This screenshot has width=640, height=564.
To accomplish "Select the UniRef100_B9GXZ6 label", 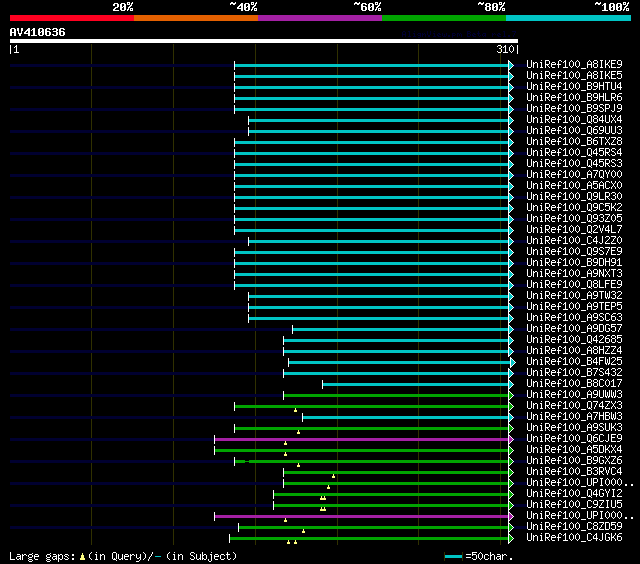I will [574, 461].
